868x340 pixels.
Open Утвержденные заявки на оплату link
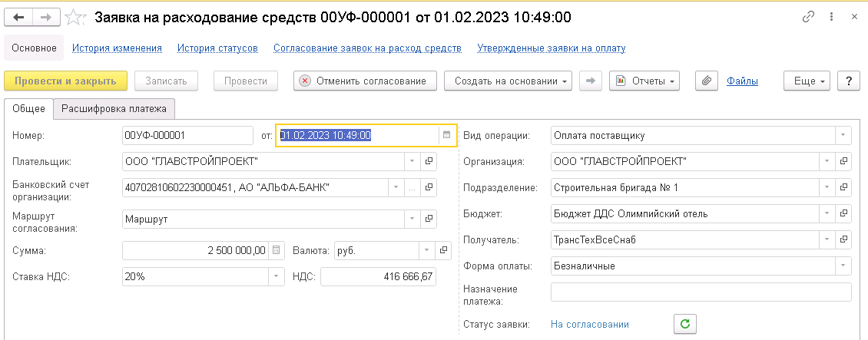point(552,48)
